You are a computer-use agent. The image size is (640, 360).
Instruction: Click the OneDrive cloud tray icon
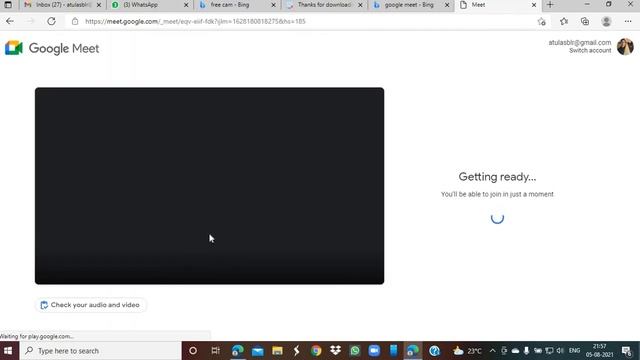point(516,351)
